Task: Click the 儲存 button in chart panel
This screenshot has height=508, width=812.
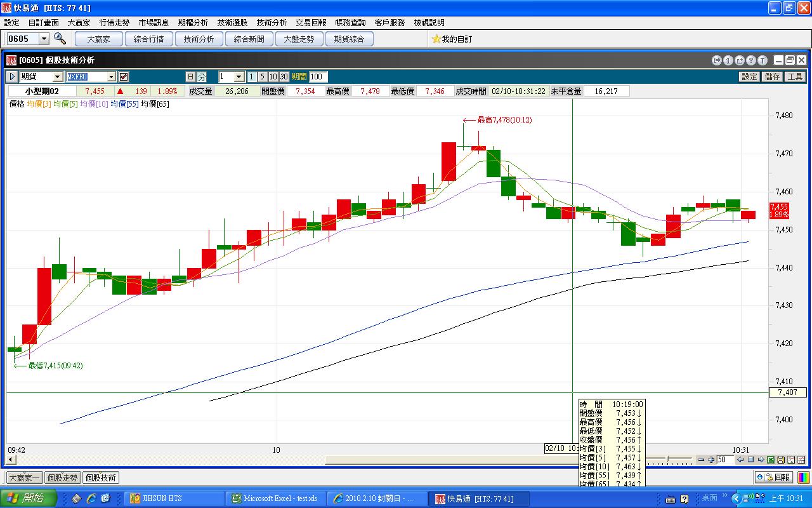Action: [772, 77]
